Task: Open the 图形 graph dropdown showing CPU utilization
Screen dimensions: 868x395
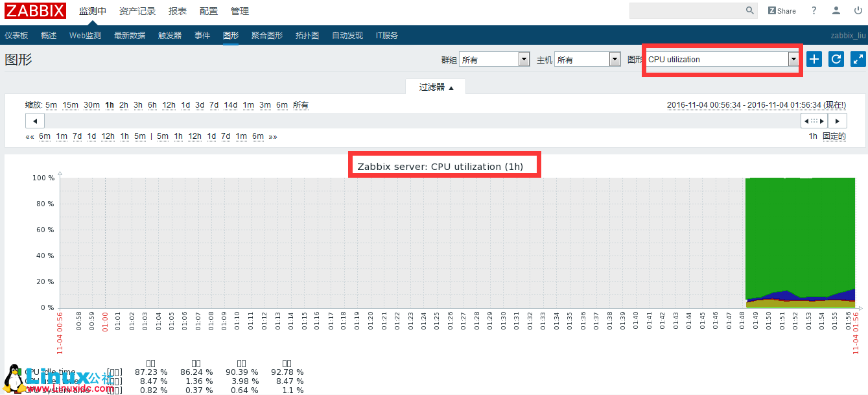Action: click(x=721, y=59)
